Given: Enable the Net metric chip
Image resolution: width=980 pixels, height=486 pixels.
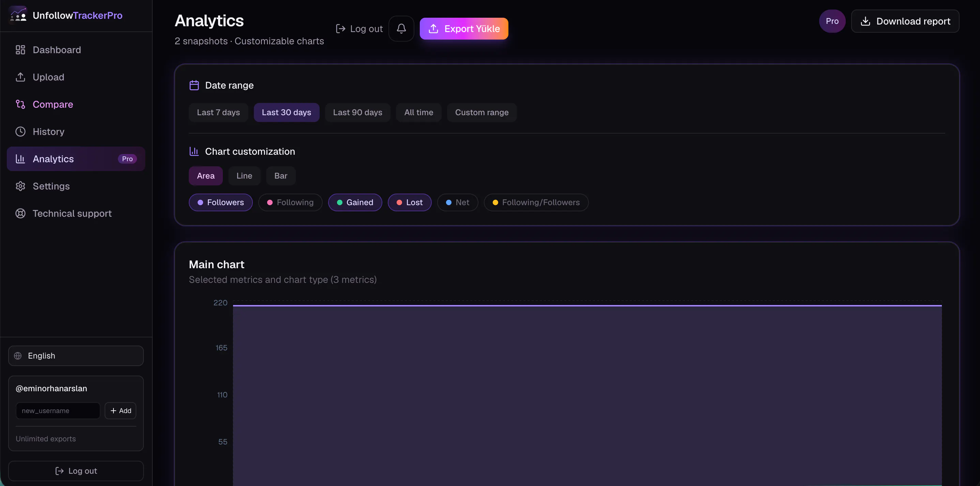Looking at the screenshot, I should [457, 202].
